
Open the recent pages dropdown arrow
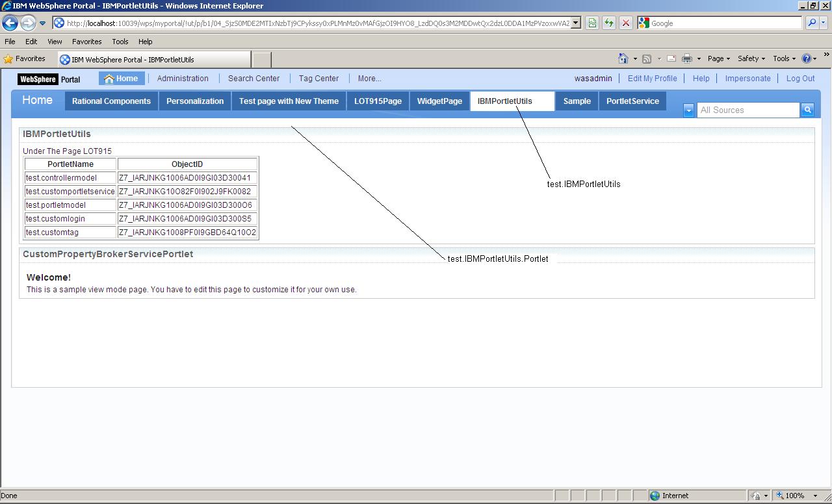tap(42, 23)
